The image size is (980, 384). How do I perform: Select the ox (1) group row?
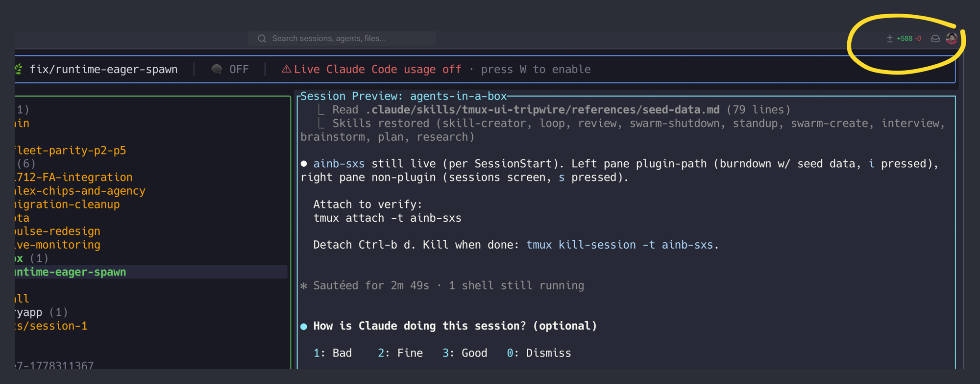tap(31, 258)
